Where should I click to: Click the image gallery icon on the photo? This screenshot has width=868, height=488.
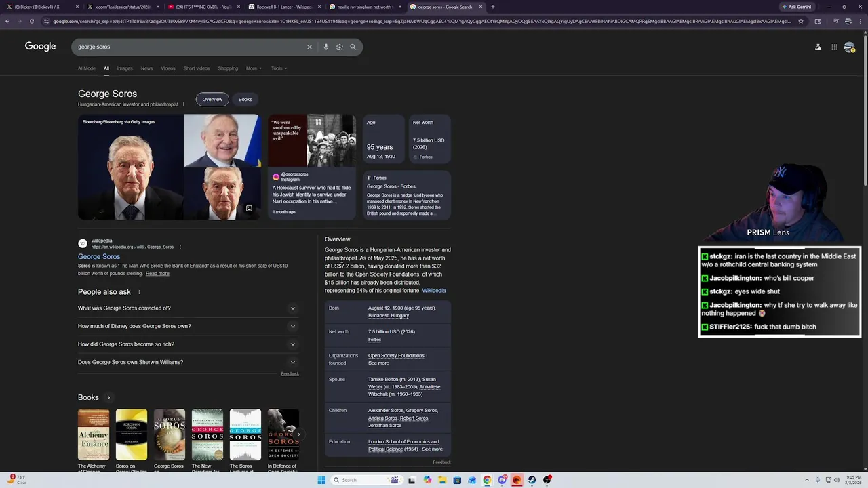point(249,209)
